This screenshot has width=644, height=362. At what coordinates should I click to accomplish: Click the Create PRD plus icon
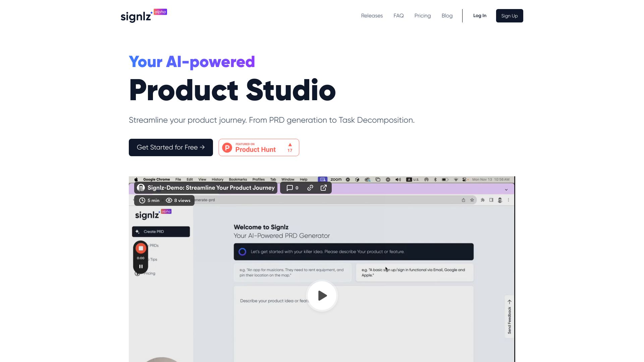pyautogui.click(x=138, y=232)
